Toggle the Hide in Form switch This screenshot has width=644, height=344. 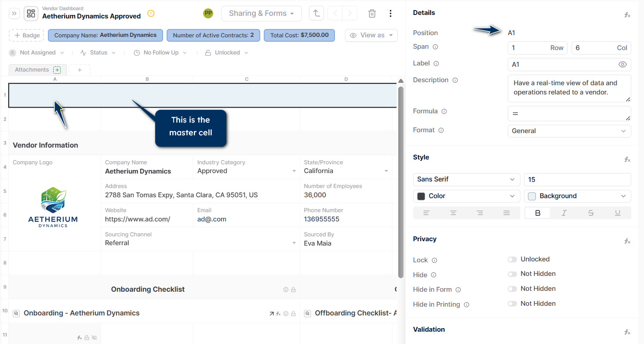(512, 289)
